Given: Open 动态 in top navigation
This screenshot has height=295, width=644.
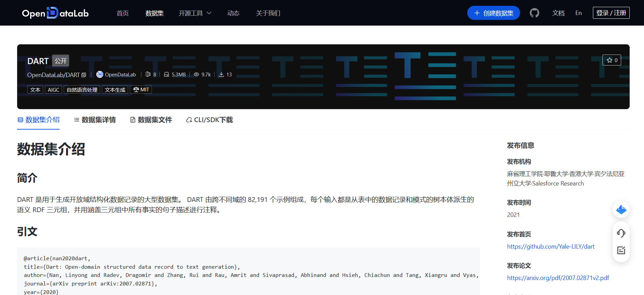Looking at the screenshot, I should click(x=233, y=13).
